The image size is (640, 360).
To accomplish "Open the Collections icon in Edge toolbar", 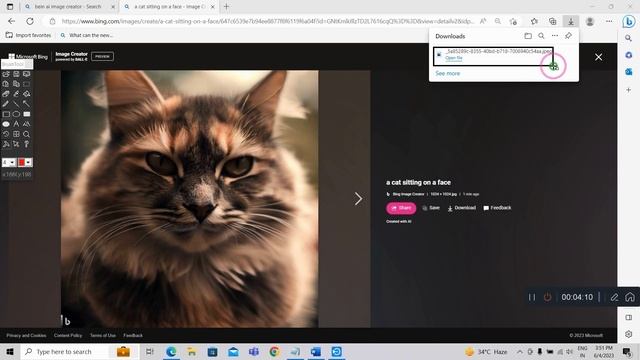I will (x=552, y=21).
